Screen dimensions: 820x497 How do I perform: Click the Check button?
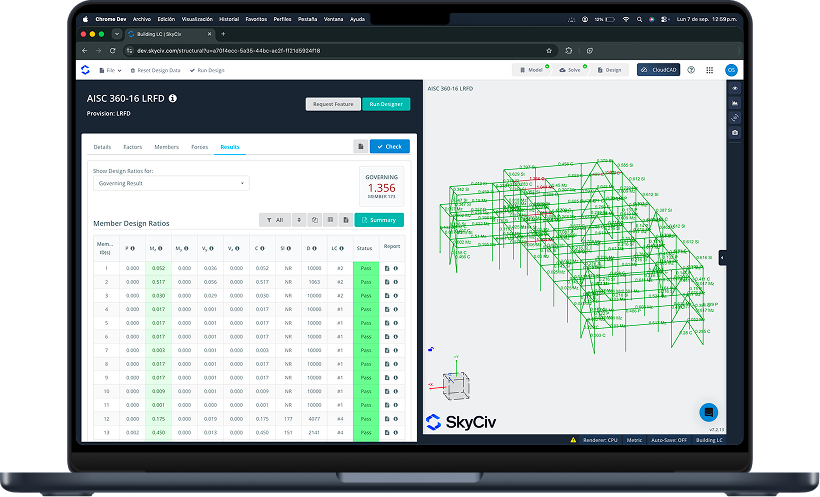coord(390,146)
